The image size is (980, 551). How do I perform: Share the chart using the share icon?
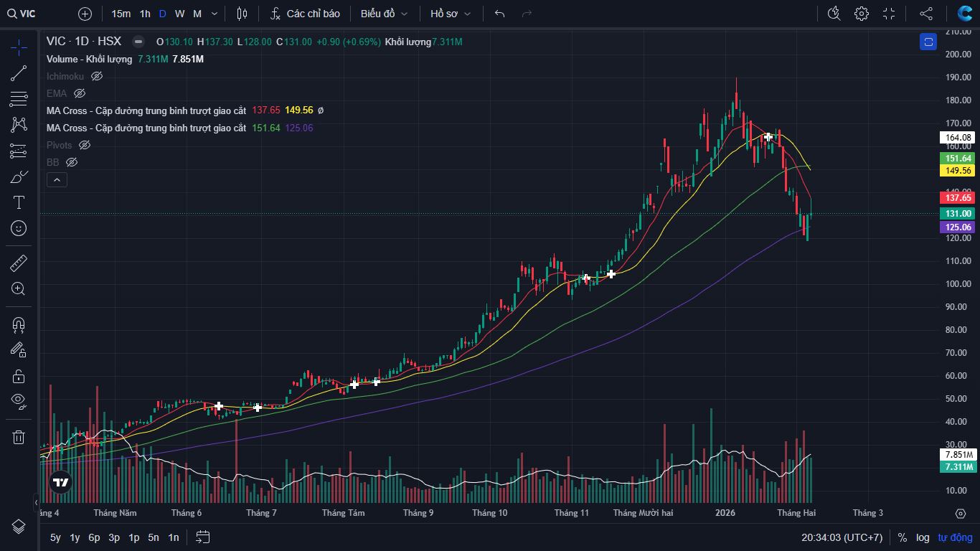tap(926, 14)
